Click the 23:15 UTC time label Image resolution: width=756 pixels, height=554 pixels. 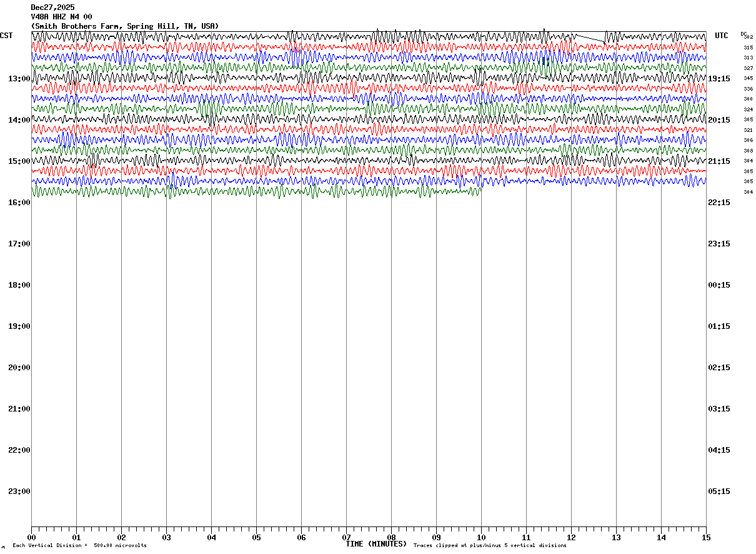pyautogui.click(x=719, y=244)
